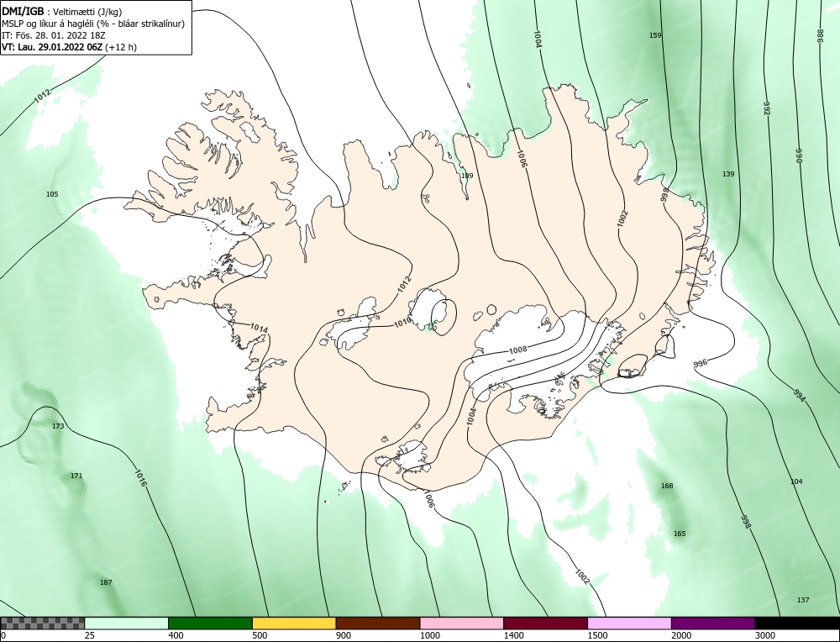
Task: Select the legend scale number 1000
Action: 429,635
